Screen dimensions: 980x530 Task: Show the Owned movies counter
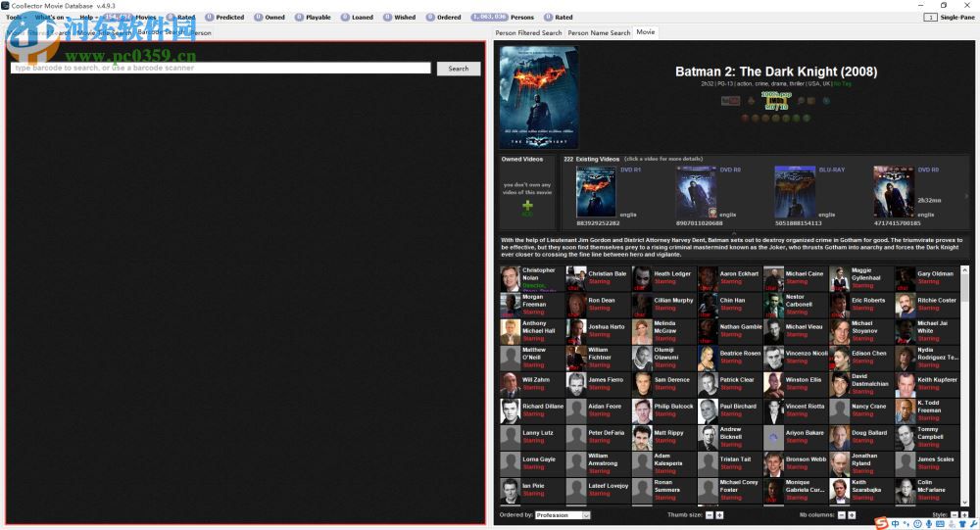tap(269, 18)
